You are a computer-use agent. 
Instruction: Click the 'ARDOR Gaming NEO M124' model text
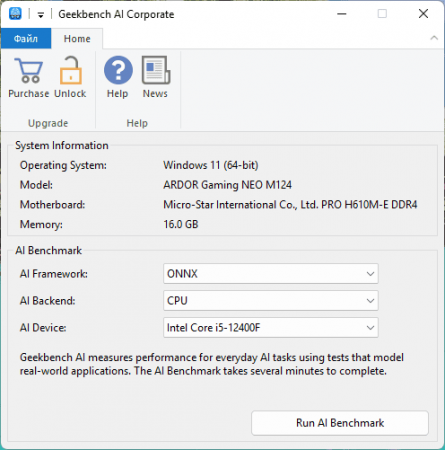point(228,185)
